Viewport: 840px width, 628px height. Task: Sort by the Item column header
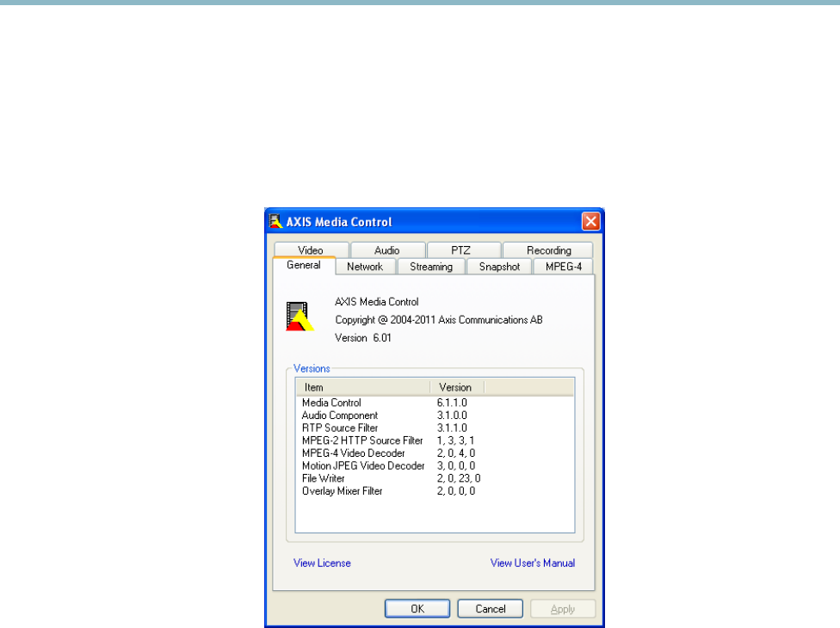(363, 387)
